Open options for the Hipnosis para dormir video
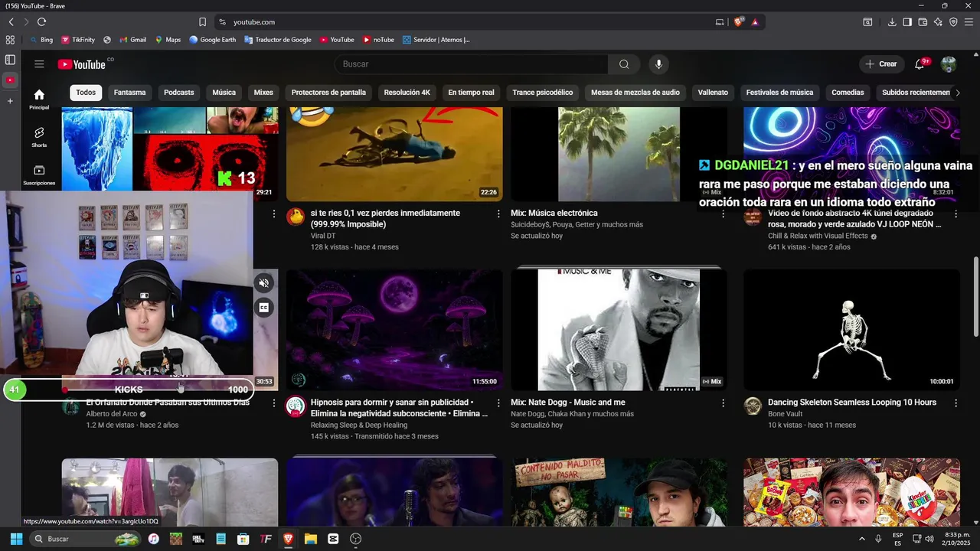The width and height of the screenshot is (980, 551). coord(498,403)
